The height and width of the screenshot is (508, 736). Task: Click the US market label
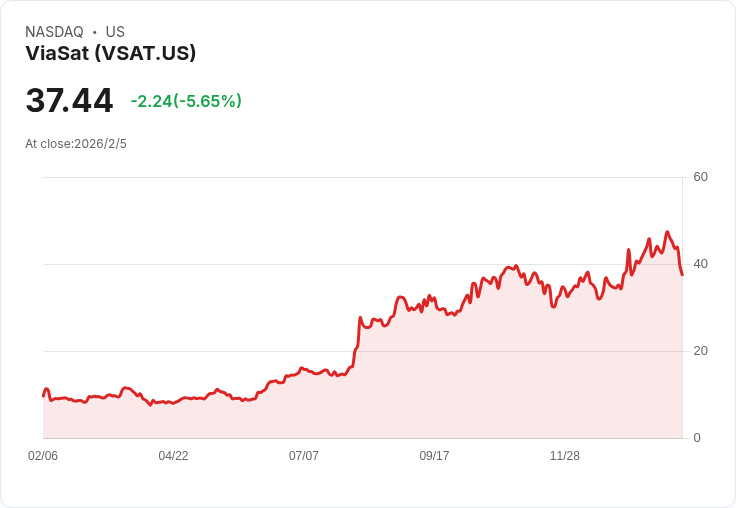[115, 32]
